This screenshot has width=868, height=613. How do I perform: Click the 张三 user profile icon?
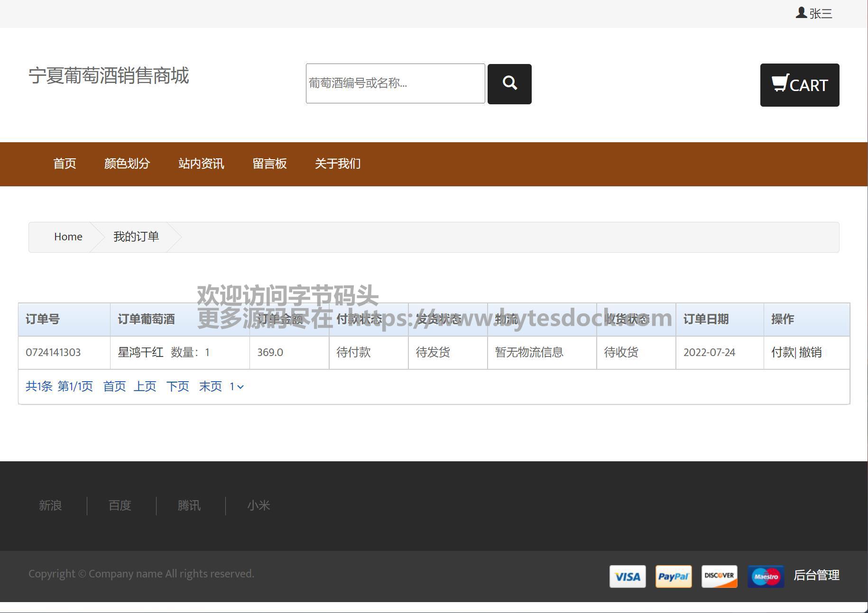point(801,13)
